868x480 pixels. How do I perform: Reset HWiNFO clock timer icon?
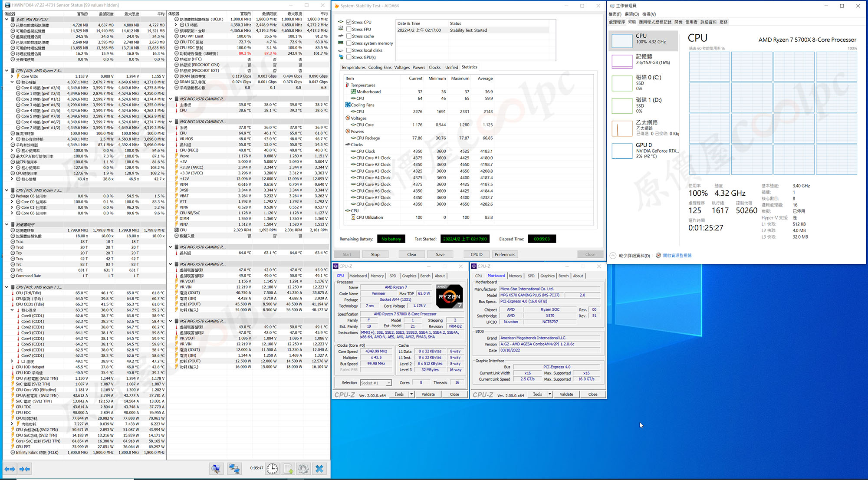(272, 469)
